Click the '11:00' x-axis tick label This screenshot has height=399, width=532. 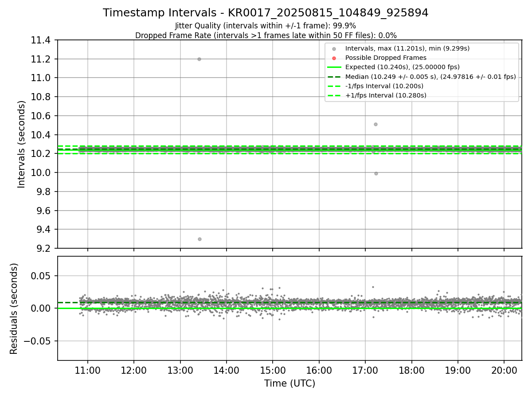pos(87,370)
